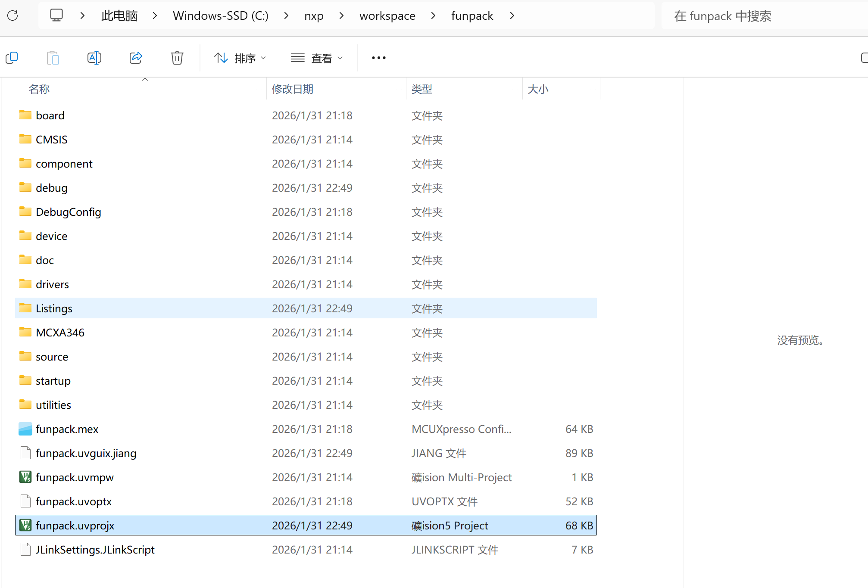This screenshot has width=868, height=588.
Task: Click the Paste icon in the toolbar
Action: click(x=53, y=57)
